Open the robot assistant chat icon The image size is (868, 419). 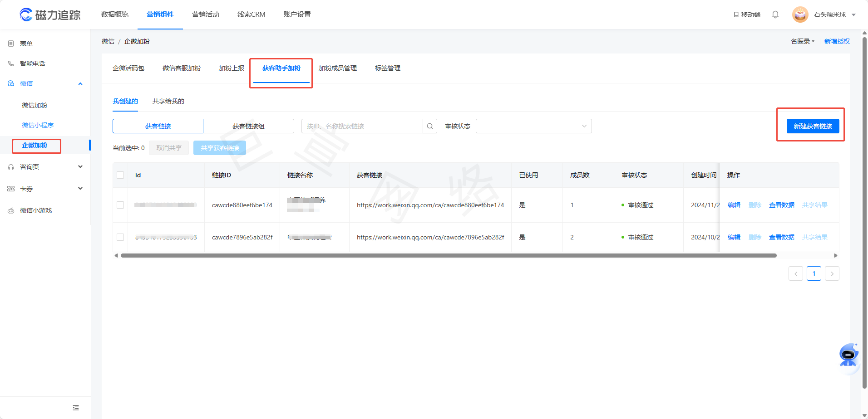coord(848,355)
